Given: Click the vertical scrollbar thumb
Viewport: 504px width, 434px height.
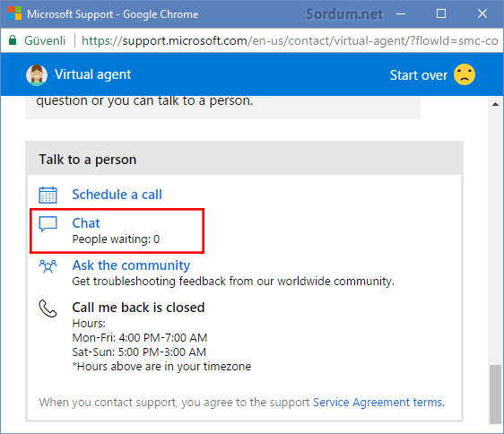Looking at the screenshot, I should coord(495,395).
